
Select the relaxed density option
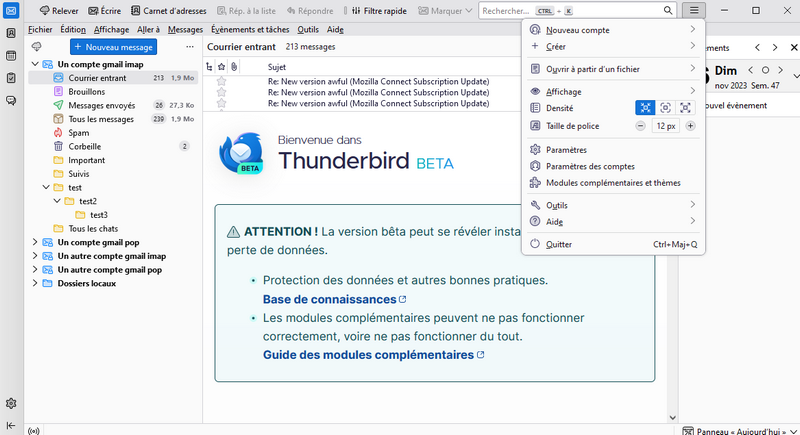click(x=685, y=108)
